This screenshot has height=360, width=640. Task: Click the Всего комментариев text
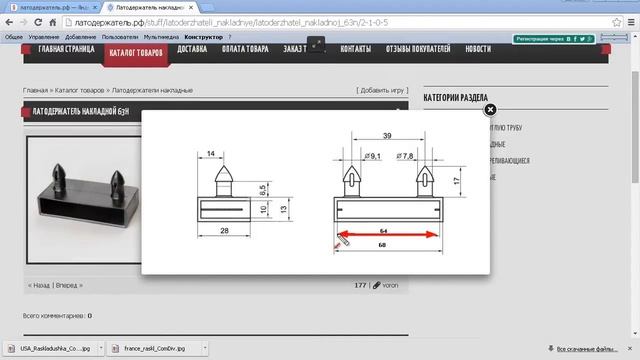click(x=57, y=316)
